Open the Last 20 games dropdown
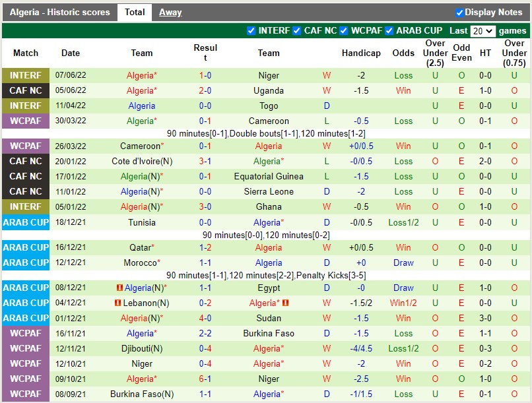This screenshot has width=532, height=403. coord(482,31)
